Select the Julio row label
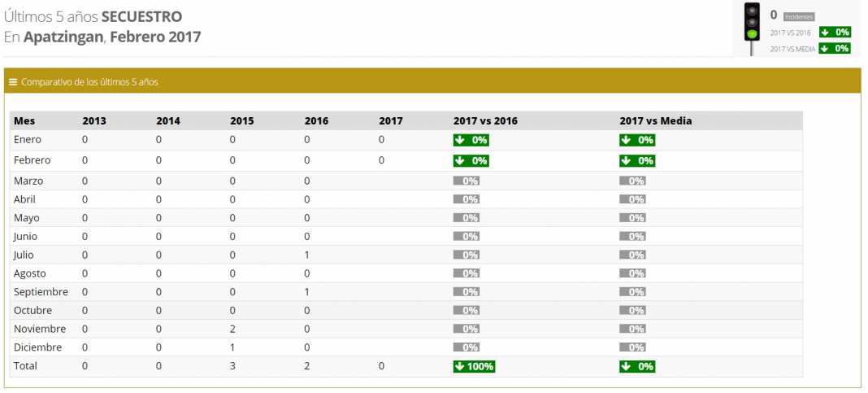Viewport: 868px width, 393px height. pos(24,255)
